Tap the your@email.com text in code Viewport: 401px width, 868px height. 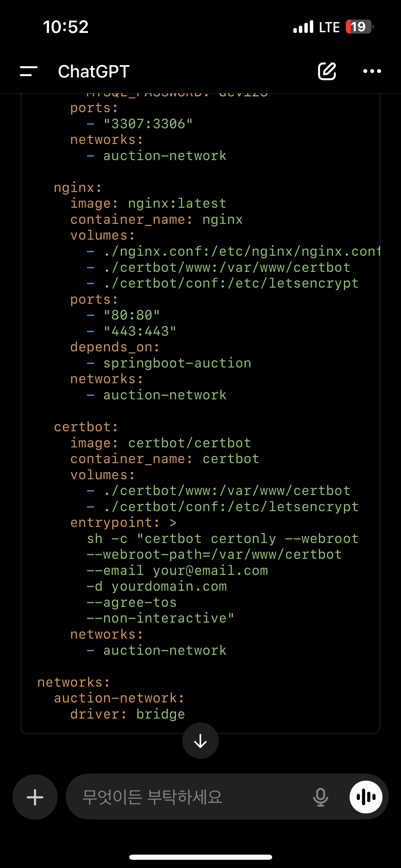(210, 570)
